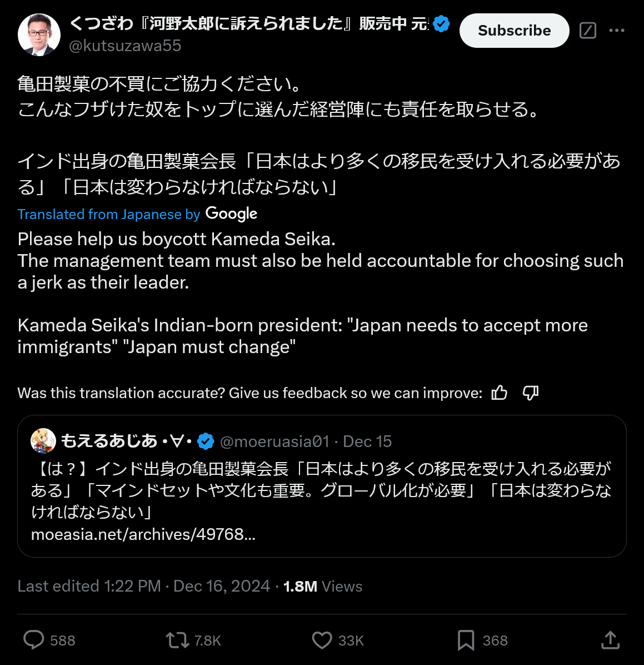Click the blue verified badge beside the author name
This screenshot has height=665, width=644.
pyautogui.click(x=441, y=23)
